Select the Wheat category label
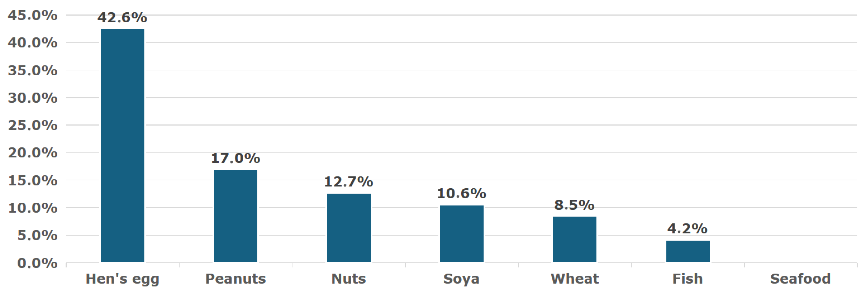Screen dimensions: 868x291 pos(575,279)
